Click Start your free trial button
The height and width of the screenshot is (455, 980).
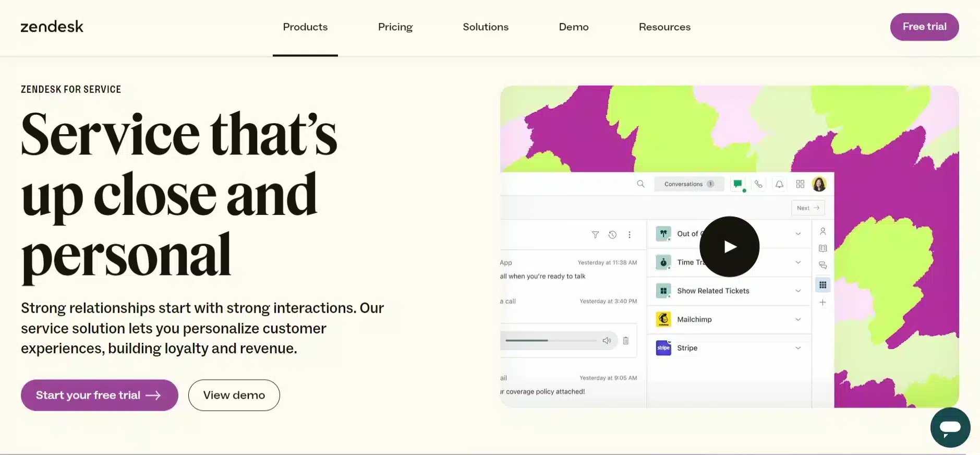click(100, 395)
